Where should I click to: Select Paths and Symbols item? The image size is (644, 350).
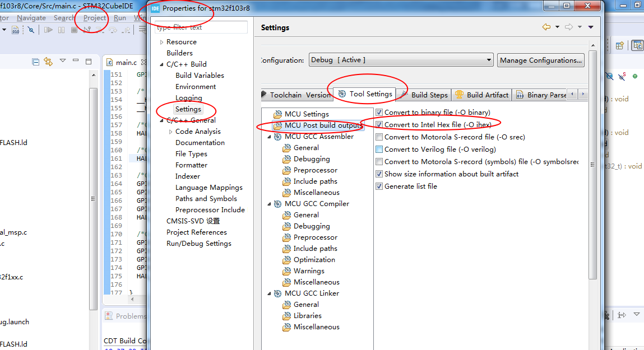click(206, 199)
